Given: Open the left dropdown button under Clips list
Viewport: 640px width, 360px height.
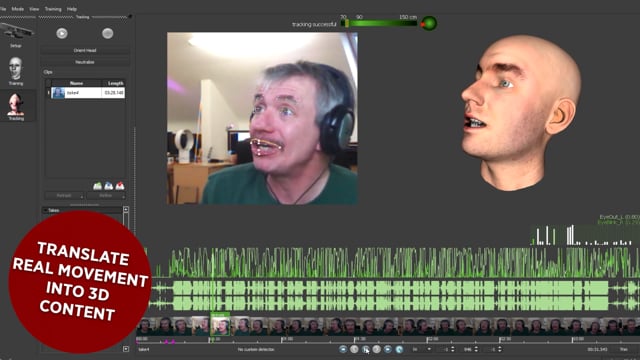Looking at the screenshot, I should coord(64,196).
